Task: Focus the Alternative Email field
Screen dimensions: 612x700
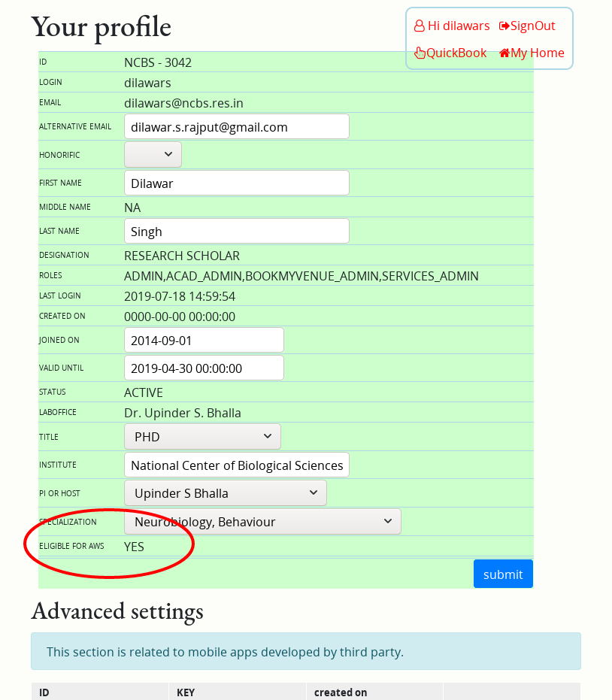Action: (x=237, y=127)
